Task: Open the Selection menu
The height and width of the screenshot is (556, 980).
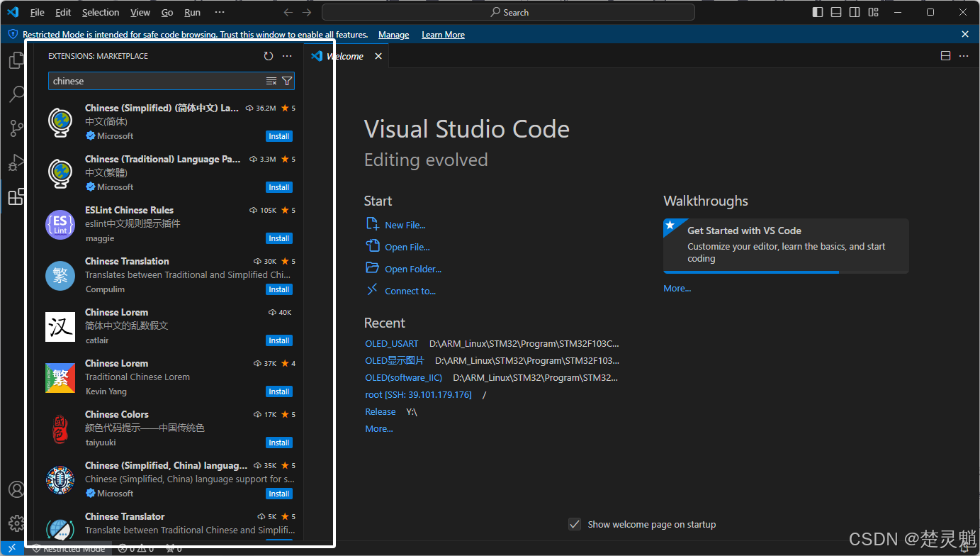Action: tap(101, 12)
